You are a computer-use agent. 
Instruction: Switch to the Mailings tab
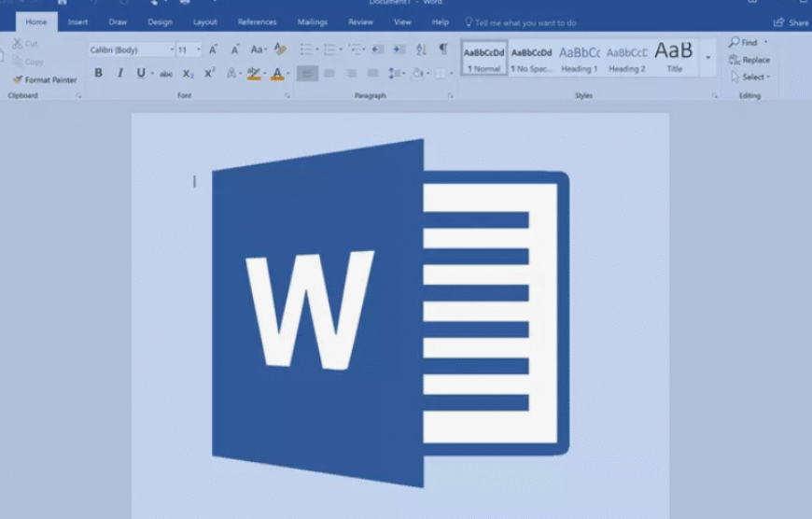313,21
